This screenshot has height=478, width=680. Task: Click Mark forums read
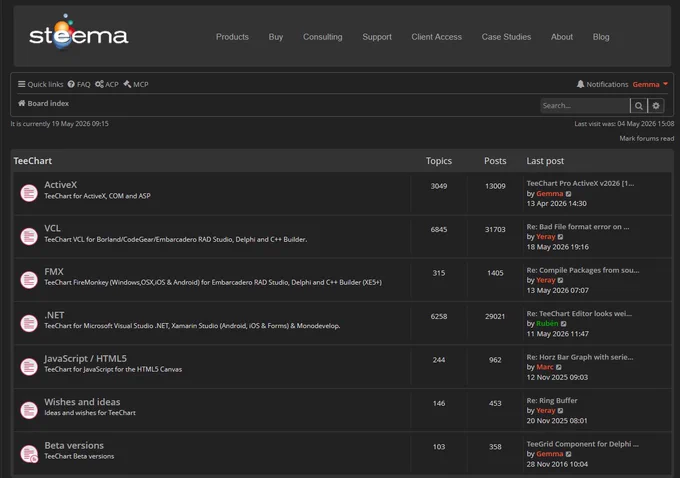click(647, 138)
